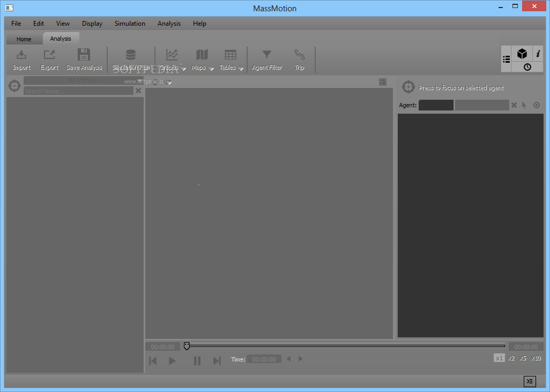
Task: Open the File menu
Action: [x=16, y=24]
